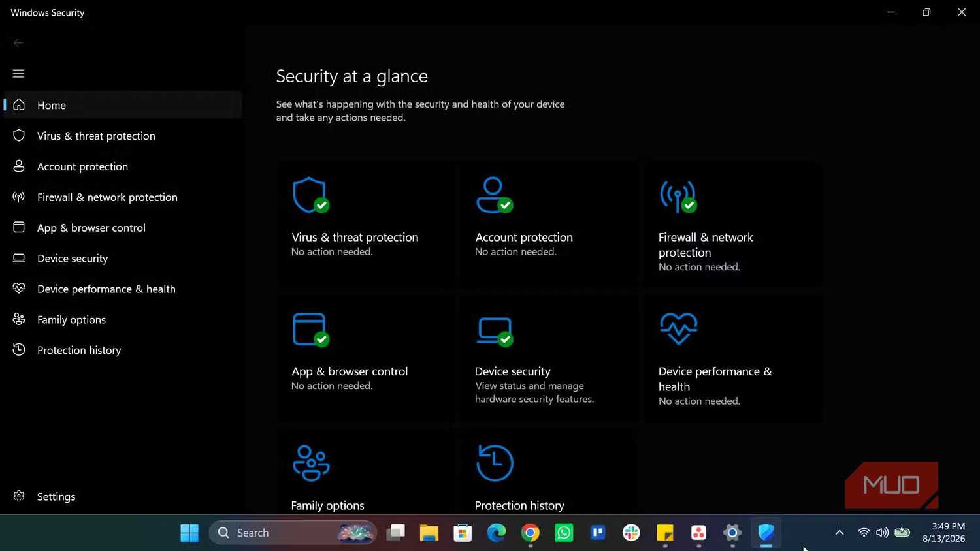Screen dimensions: 980x551
Task: Open Settings at the sidebar bottom
Action: (123, 497)
